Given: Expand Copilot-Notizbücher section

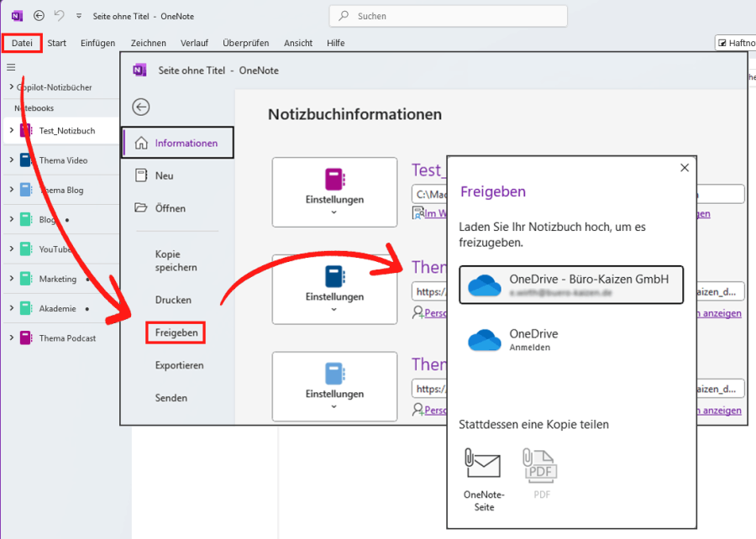Looking at the screenshot, I should point(11,86).
